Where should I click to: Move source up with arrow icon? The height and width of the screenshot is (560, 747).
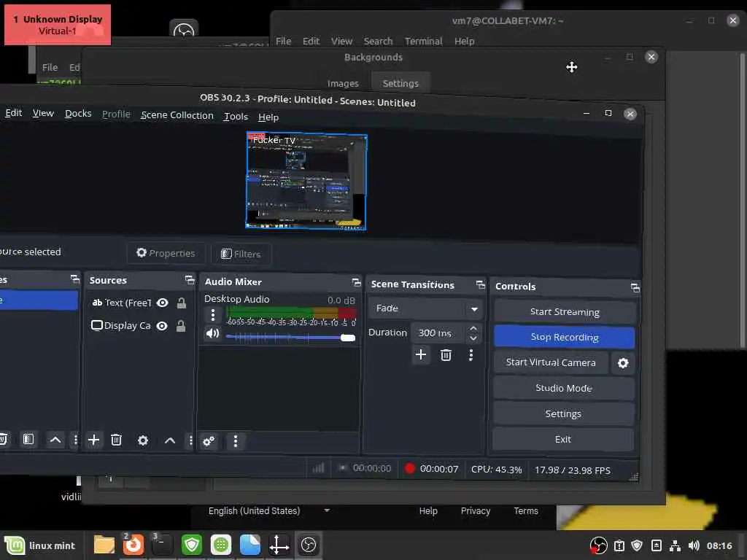[169, 440]
